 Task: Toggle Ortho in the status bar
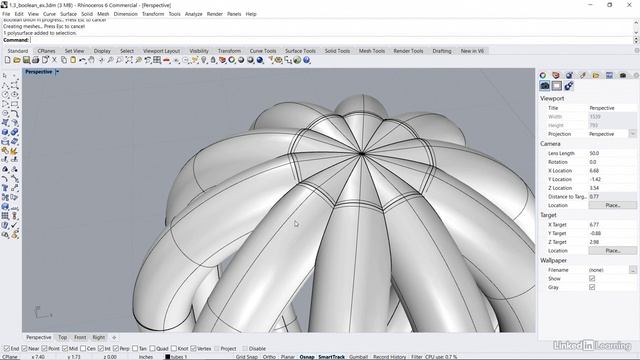tap(269, 357)
